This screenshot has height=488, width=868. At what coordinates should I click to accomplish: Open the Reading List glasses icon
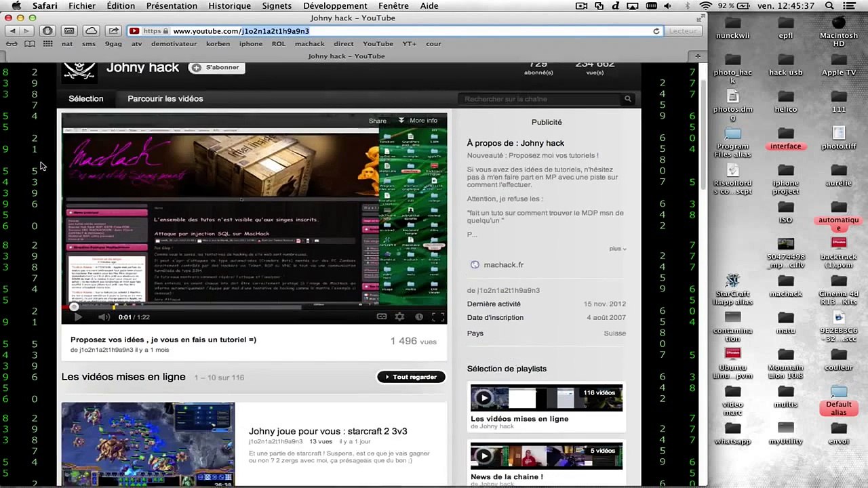click(12, 44)
